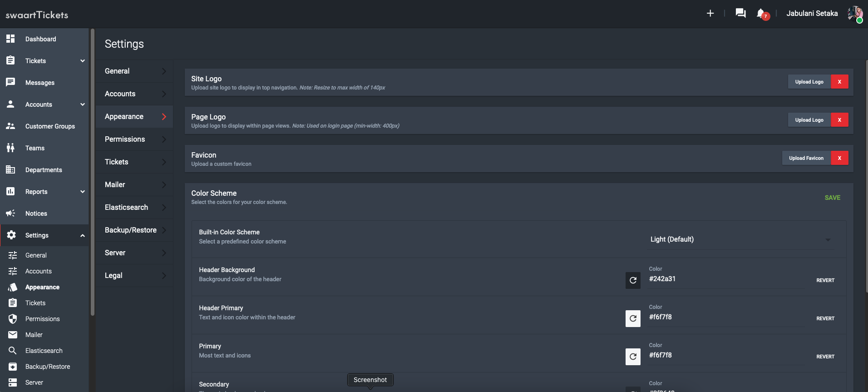
Task: Click the Dashboard icon in sidebar
Action: [x=10, y=39]
